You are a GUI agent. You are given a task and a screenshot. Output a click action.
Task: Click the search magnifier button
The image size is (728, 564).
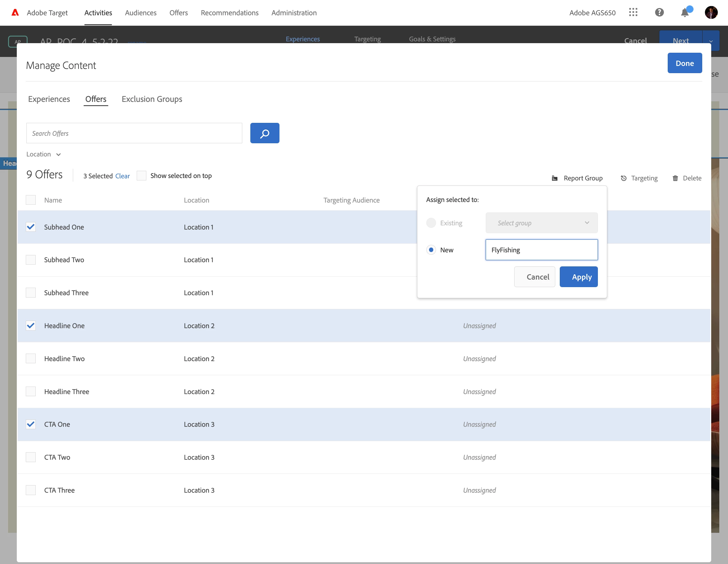(x=265, y=133)
